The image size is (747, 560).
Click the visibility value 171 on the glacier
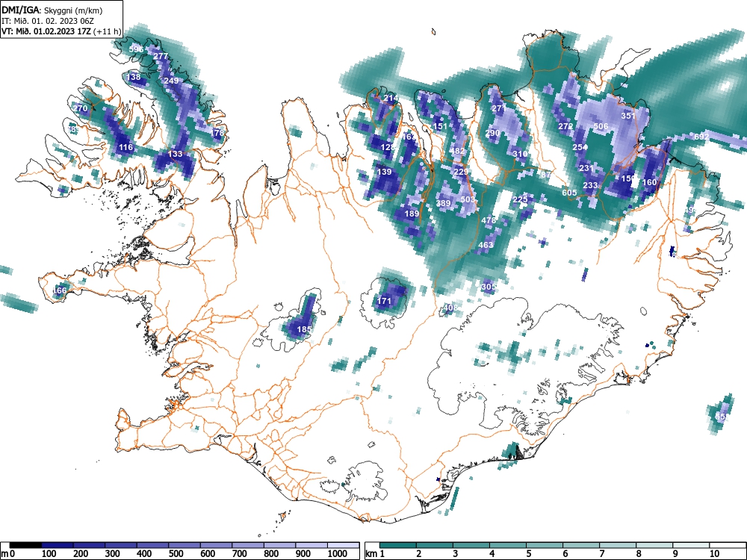point(384,300)
